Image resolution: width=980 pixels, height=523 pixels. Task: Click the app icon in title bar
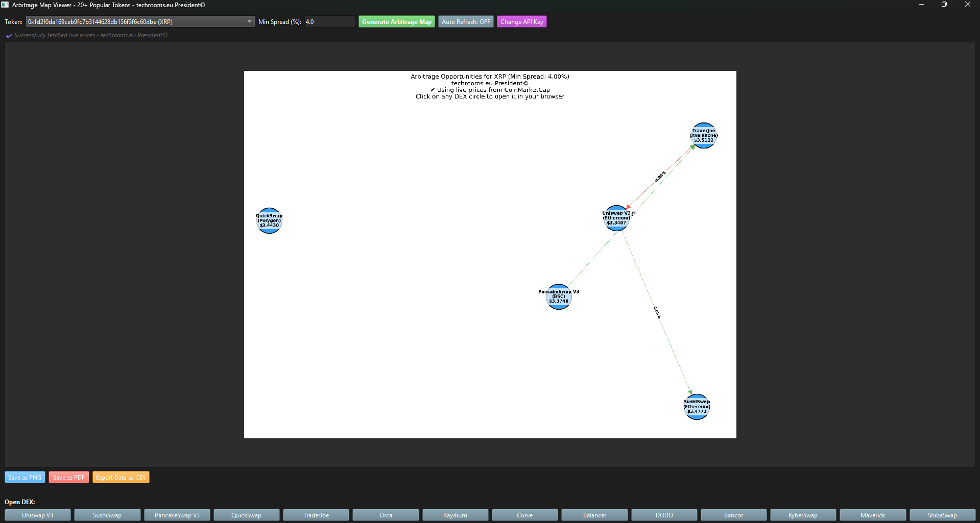(5, 5)
